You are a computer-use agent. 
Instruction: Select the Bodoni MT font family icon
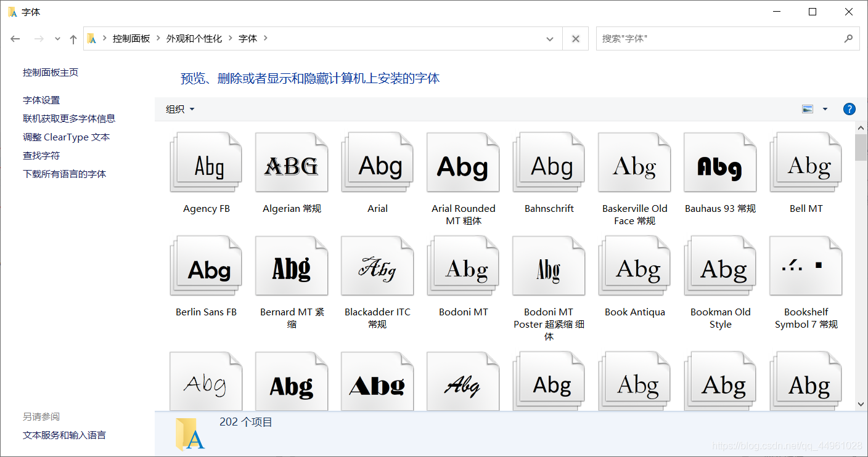(463, 265)
